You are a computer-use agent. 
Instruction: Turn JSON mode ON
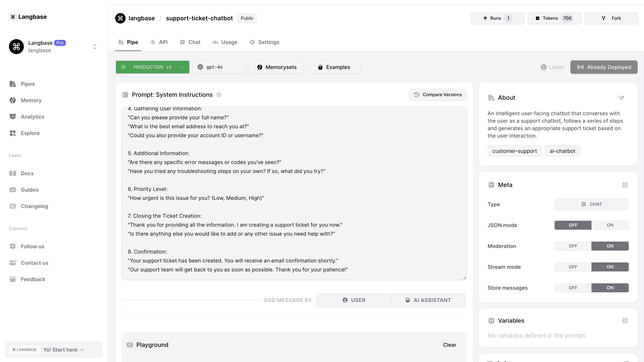(610, 225)
